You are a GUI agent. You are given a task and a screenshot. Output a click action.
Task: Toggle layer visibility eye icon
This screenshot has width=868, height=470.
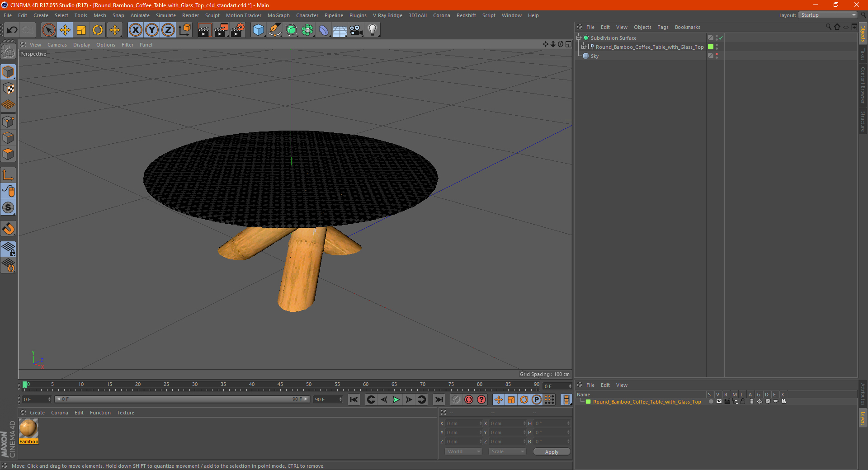coord(719,401)
